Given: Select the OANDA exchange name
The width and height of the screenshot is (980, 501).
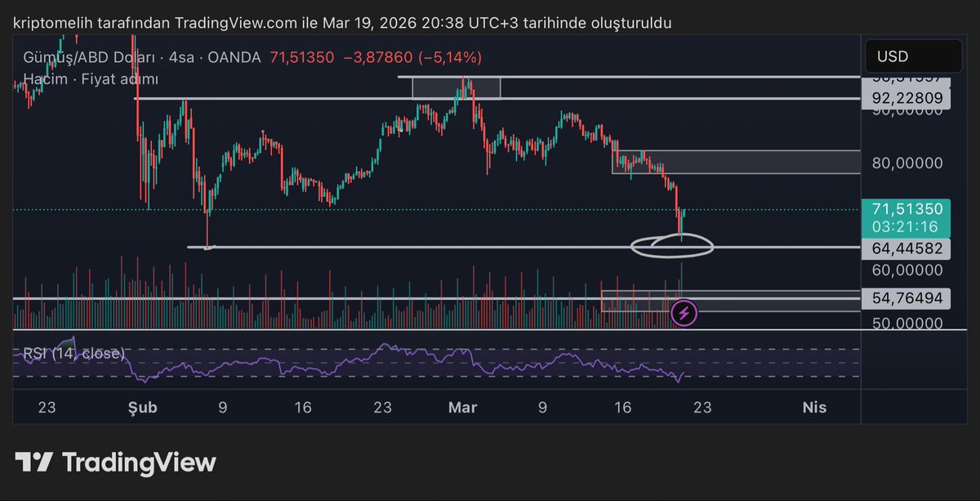Looking at the screenshot, I should point(234,57).
